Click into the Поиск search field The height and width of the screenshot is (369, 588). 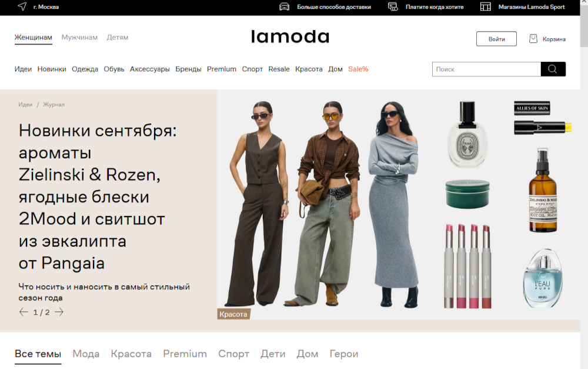coord(486,69)
